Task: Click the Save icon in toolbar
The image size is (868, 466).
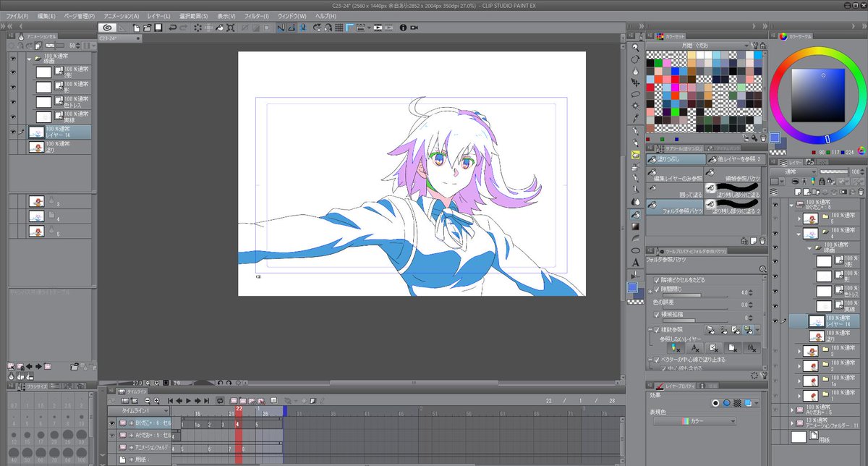Action: tap(157, 27)
